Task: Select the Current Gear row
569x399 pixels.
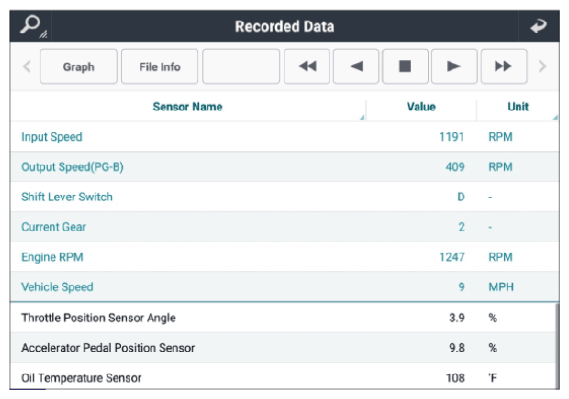Action: click(x=284, y=227)
